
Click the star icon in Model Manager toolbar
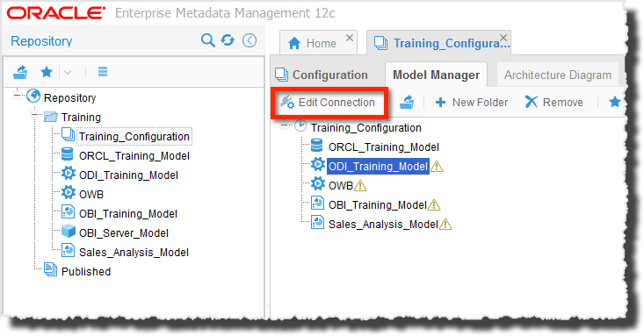click(x=615, y=102)
